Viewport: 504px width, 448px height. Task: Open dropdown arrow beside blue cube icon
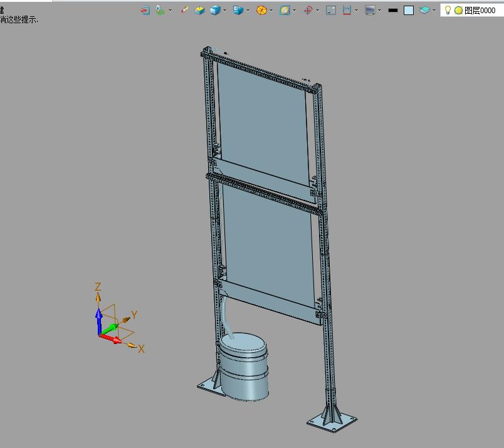click(x=225, y=11)
